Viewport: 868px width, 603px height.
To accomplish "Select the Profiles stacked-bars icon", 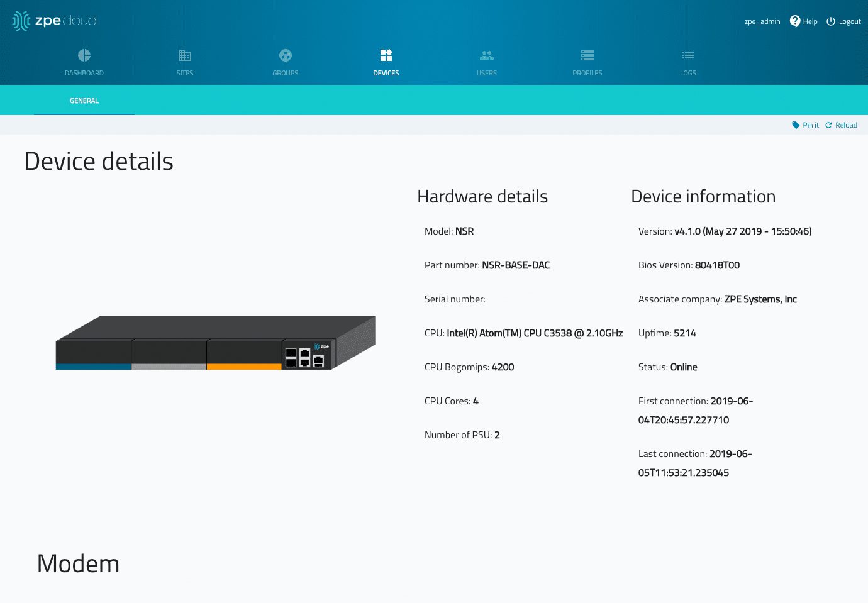I will coord(587,55).
